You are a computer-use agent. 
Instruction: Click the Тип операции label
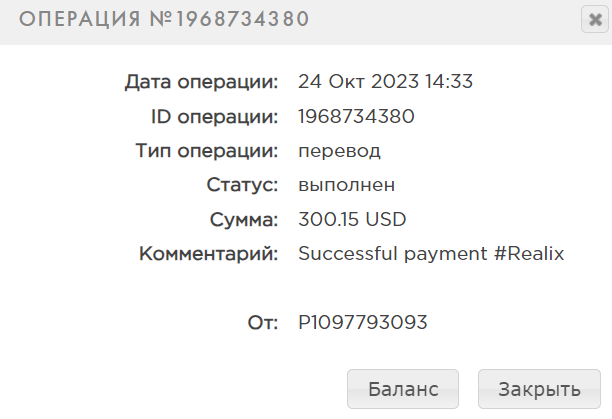pyautogui.click(x=205, y=151)
